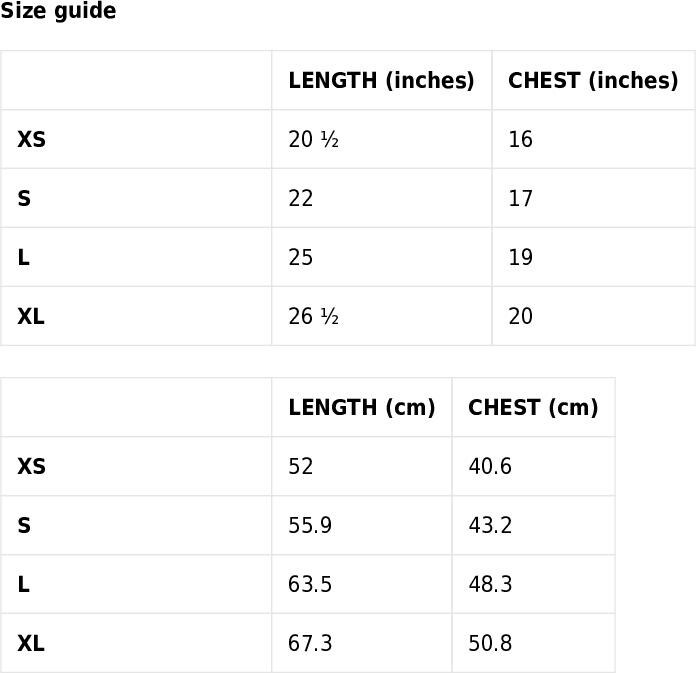Image resolution: width=696 pixels, height=673 pixels.
Task: Click length value 55.9 for size S
Action: click(310, 526)
